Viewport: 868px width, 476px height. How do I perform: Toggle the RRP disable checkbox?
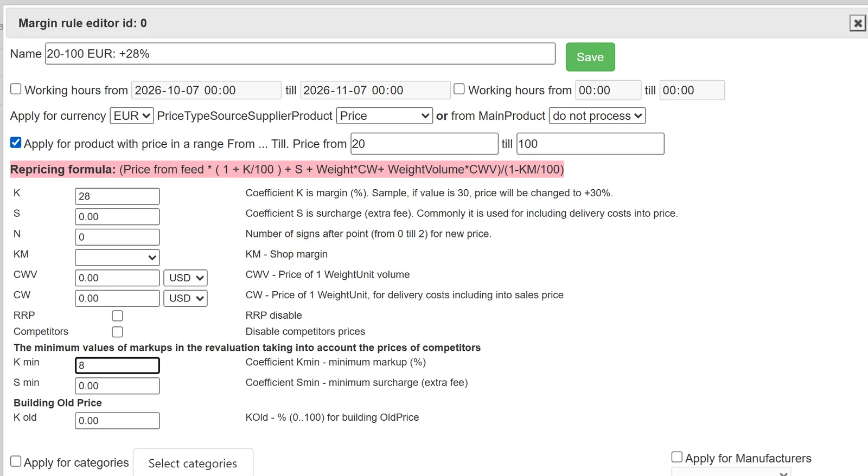point(117,316)
